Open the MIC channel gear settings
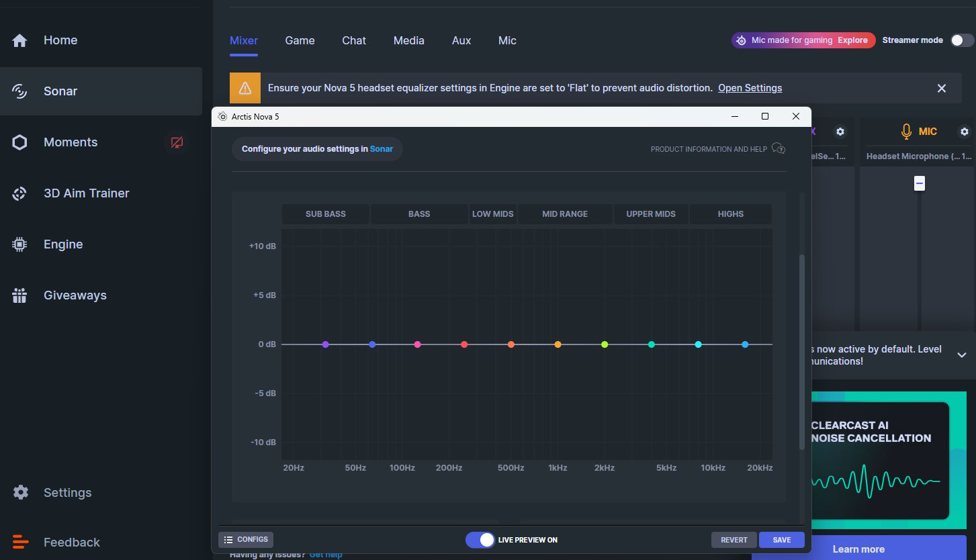Viewport: 976px width, 560px height. tap(965, 132)
